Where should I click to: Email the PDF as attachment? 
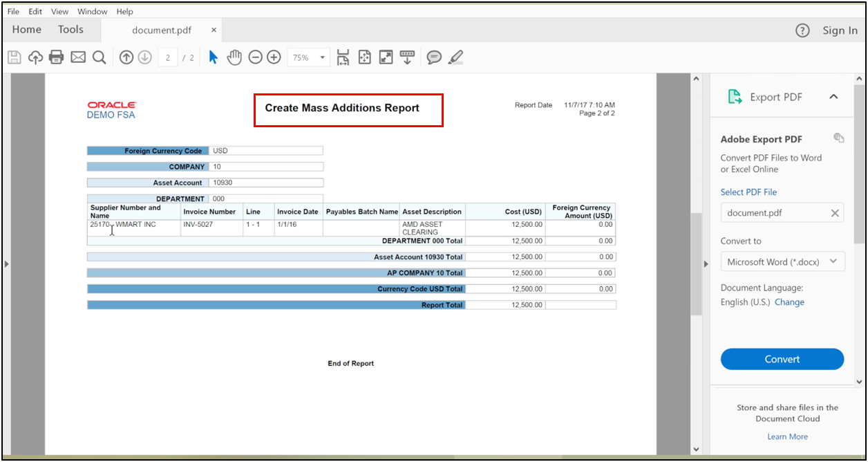77,57
